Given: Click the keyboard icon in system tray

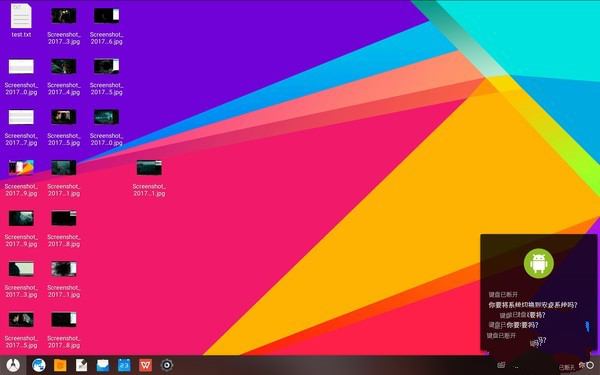Looking at the screenshot, I should click(501, 365).
